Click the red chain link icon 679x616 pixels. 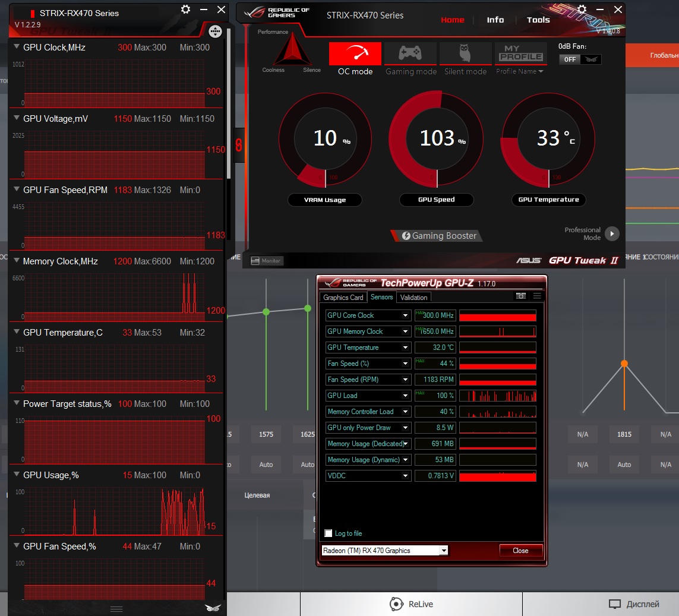click(239, 145)
